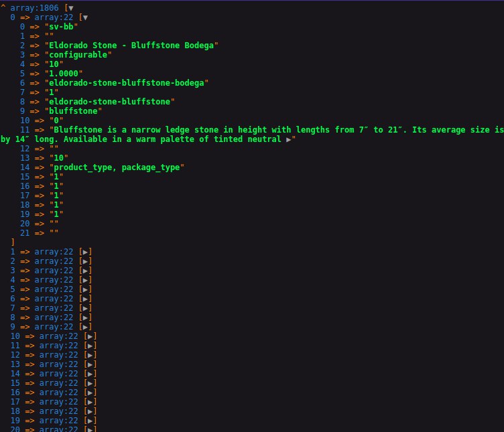504x432 pixels.
Task: Expand array:22 at index 10
Action: [90, 336]
